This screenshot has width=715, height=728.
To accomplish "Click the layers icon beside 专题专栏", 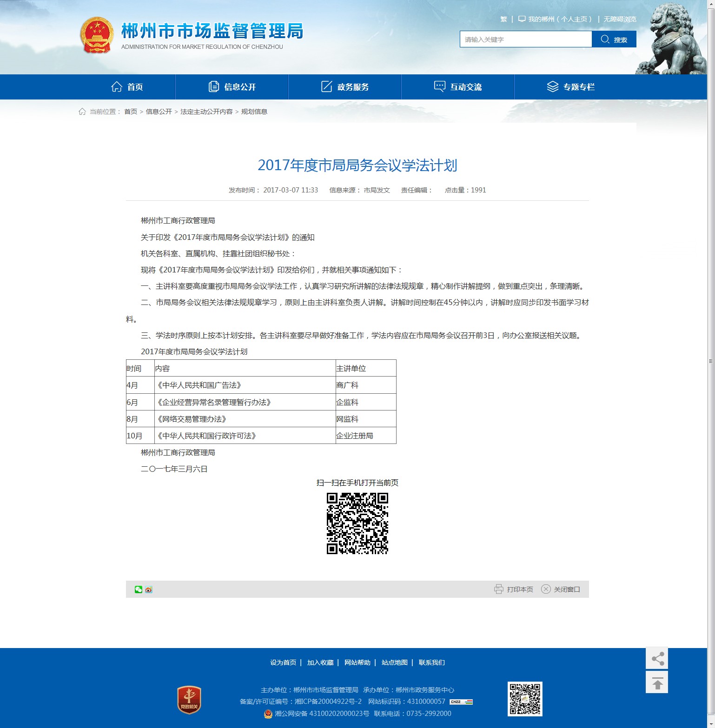I will point(553,87).
